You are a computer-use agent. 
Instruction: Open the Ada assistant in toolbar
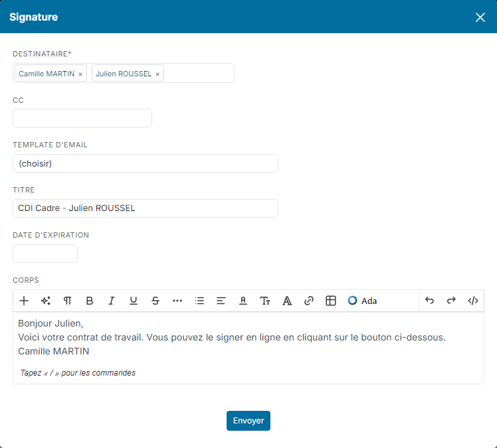tap(362, 301)
